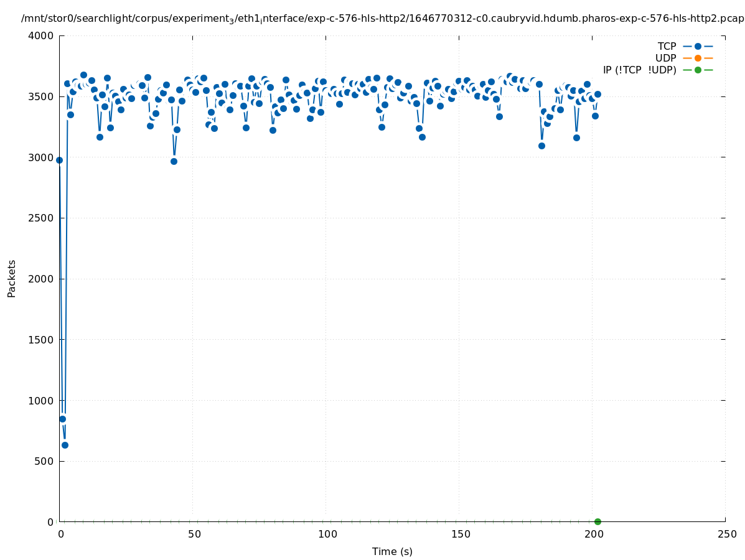This screenshot has width=745, height=560.
Task: Click the 250 tick on the x-axis
Action: tap(726, 534)
